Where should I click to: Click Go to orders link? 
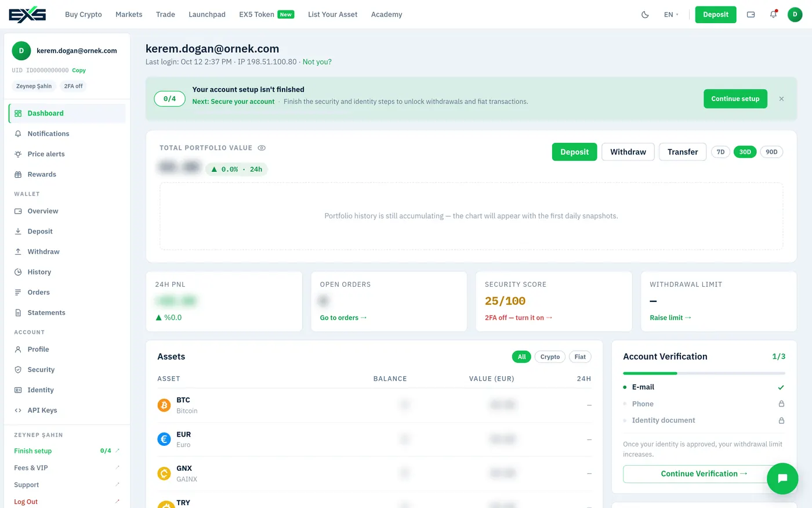pyautogui.click(x=343, y=318)
